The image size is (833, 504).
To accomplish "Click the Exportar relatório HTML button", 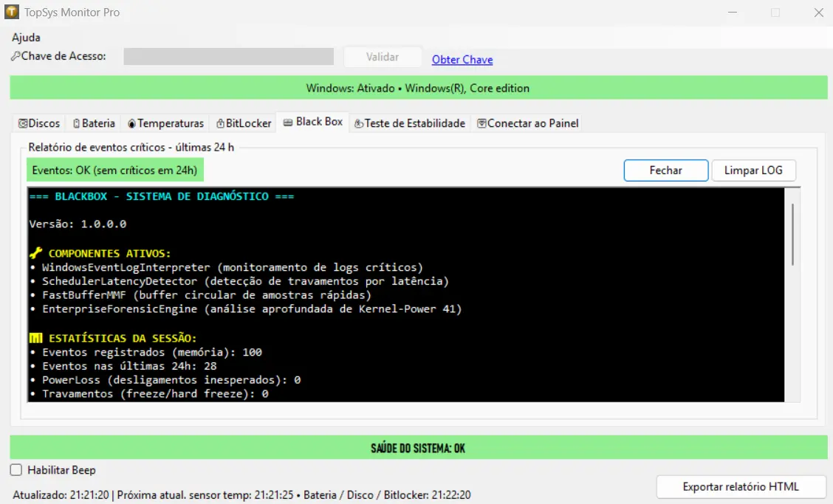I will [x=740, y=486].
